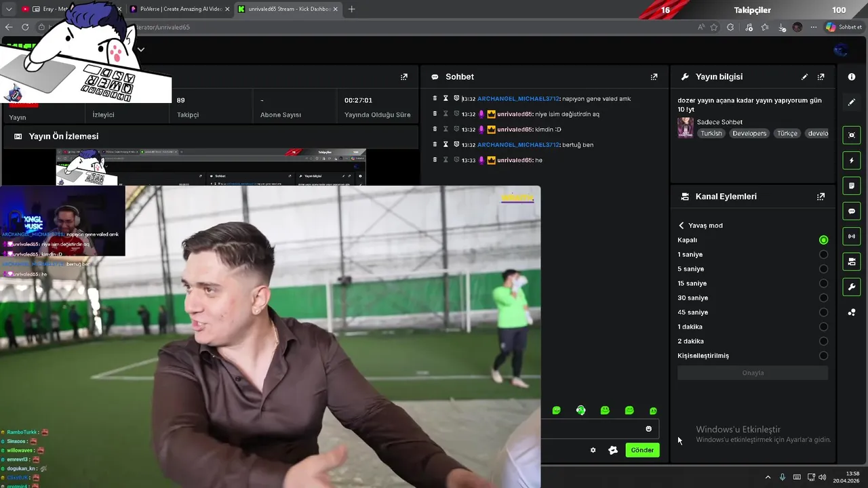Open ARCHANGEL_MICHAEL3712 username on 'napıyon gene valed' message

(x=519, y=99)
